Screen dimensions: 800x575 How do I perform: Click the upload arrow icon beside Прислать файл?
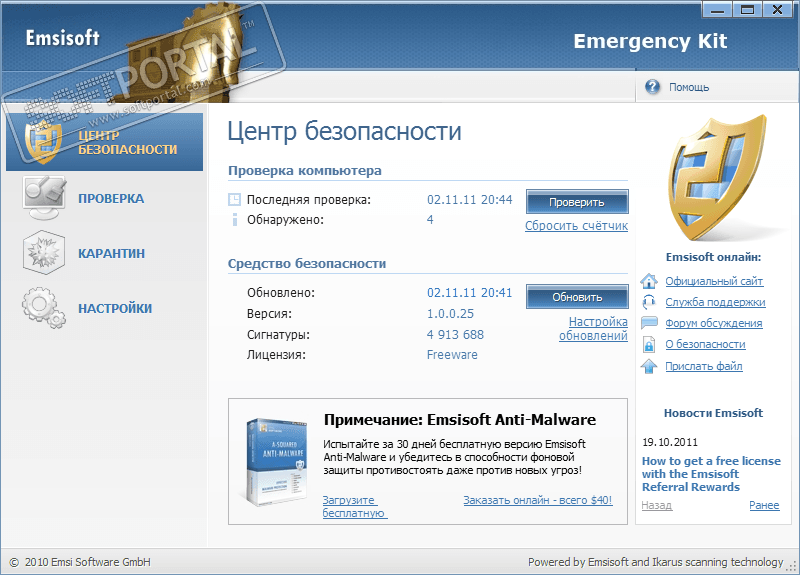[x=649, y=366]
